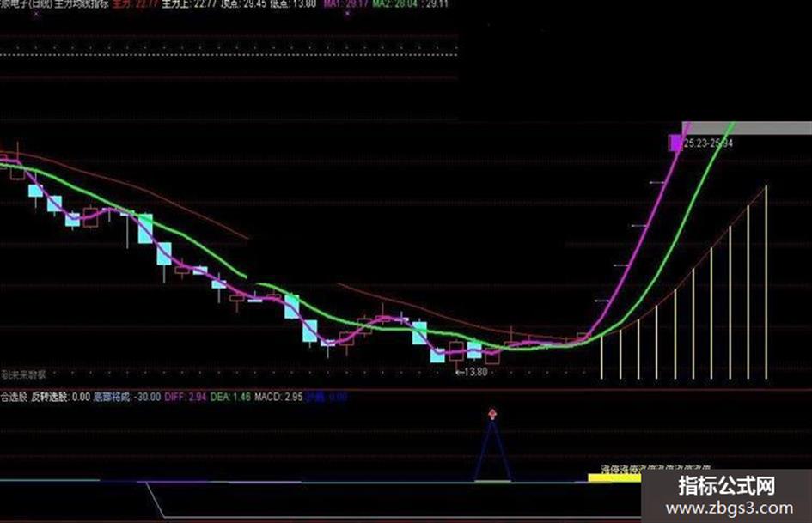This screenshot has height=523, width=812.
Task: Click the yellow signal bar in lower panel
Action: pos(614,477)
